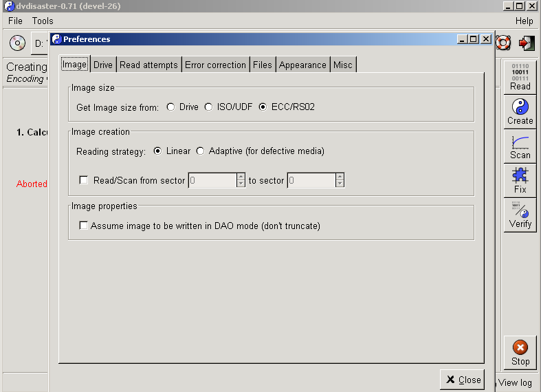Click View log in main window
The image size is (541, 392).
click(x=515, y=382)
